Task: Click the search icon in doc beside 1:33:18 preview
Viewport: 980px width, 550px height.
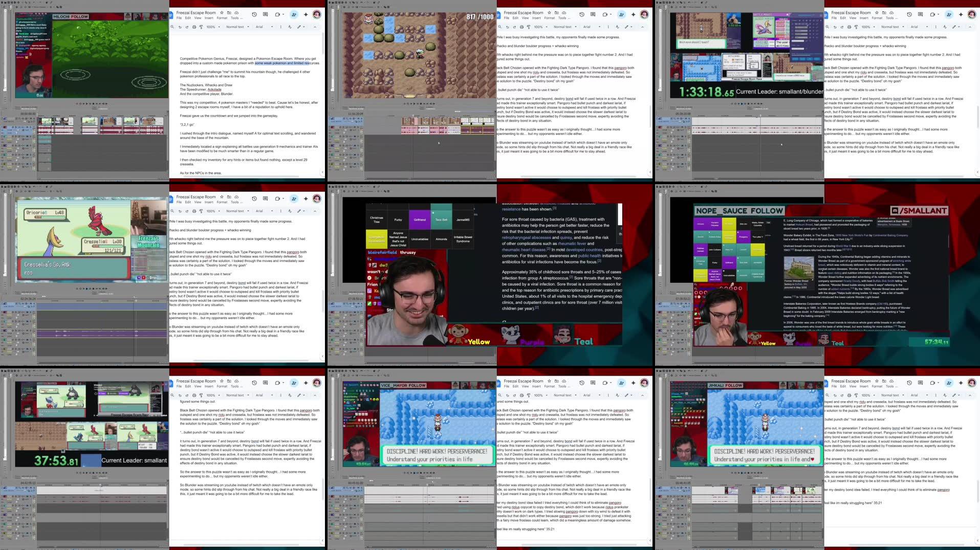Action: coord(827,27)
